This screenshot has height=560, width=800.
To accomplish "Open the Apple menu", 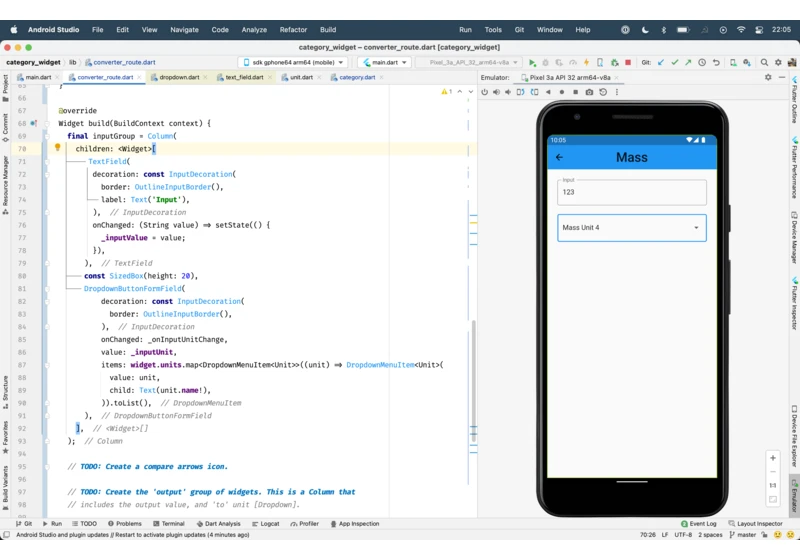I will pos(14,30).
